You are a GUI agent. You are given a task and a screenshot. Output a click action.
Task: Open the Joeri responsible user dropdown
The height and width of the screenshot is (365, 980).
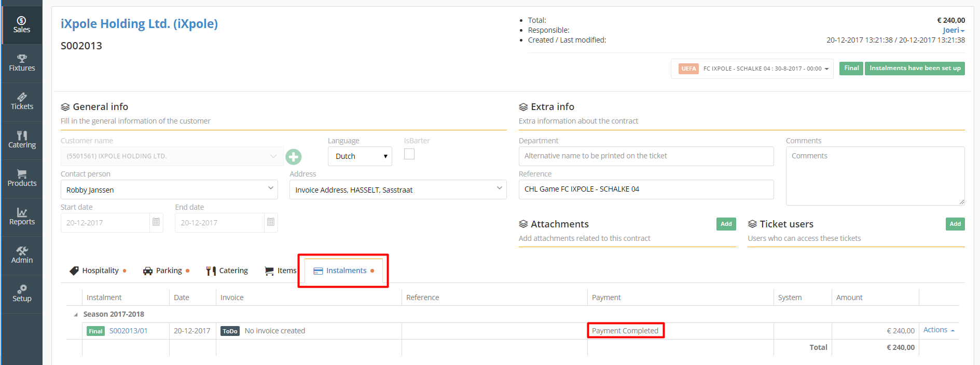point(954,30)
